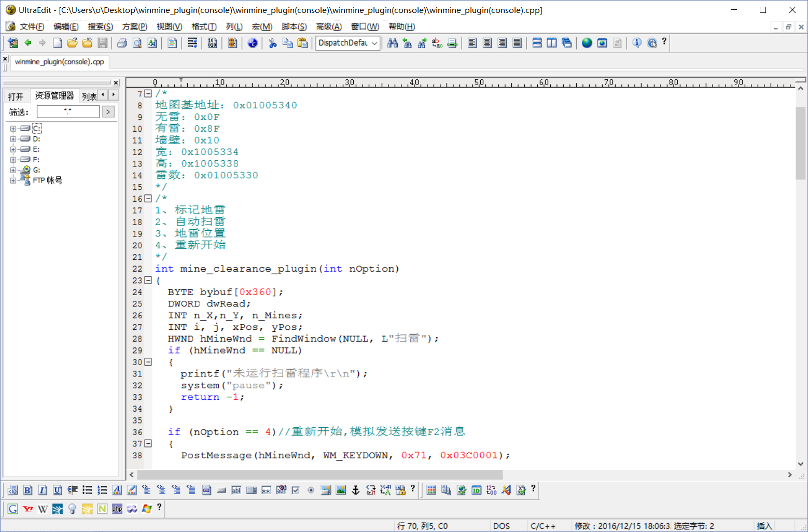Click the filter go '>' button

coord(108,111)
